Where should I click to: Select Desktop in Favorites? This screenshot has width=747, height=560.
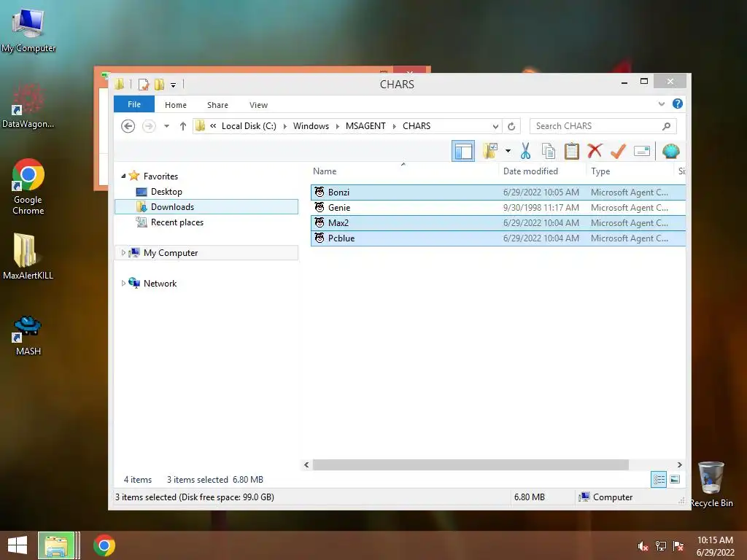click(x=166, y=192)
